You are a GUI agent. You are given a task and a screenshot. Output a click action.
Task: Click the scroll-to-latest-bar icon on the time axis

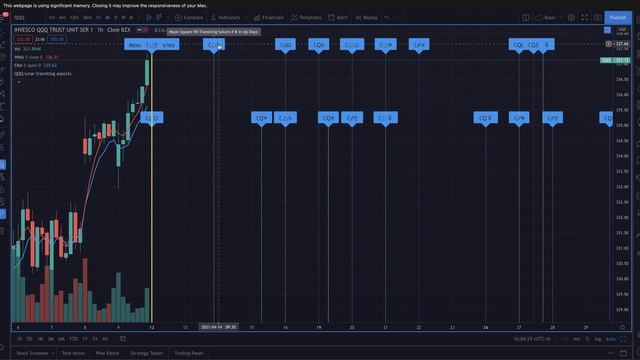pyautogui.click(x=622, y=327)
